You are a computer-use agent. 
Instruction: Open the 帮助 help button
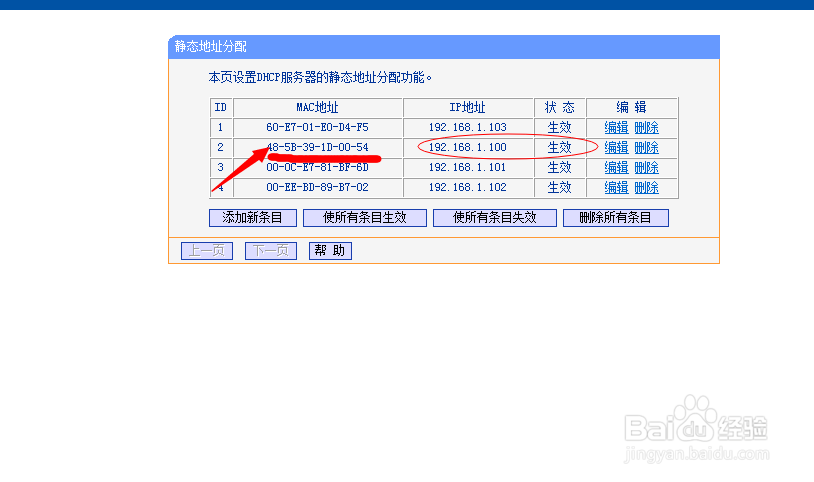pyautogui.click(x=330, y=251)
